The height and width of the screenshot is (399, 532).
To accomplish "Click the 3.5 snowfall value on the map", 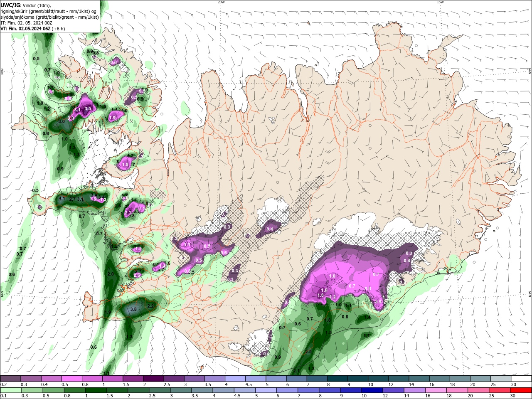I will (88, 108).
